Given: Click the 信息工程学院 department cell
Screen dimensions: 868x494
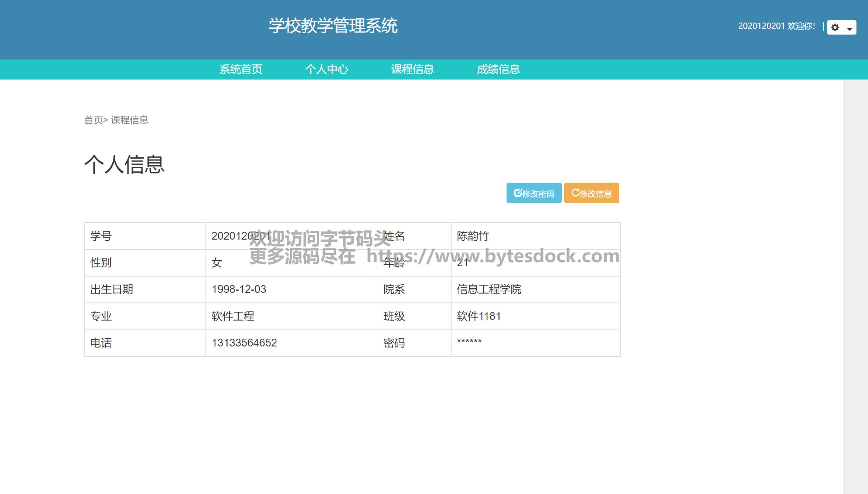Looking at the screenshot, I should [x=489, y=289].
